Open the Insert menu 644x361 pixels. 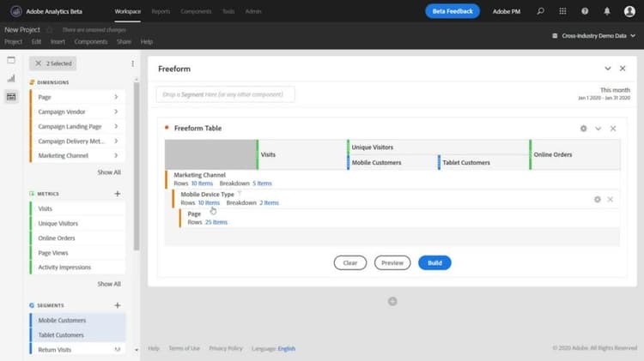click(x=58, y=41)
